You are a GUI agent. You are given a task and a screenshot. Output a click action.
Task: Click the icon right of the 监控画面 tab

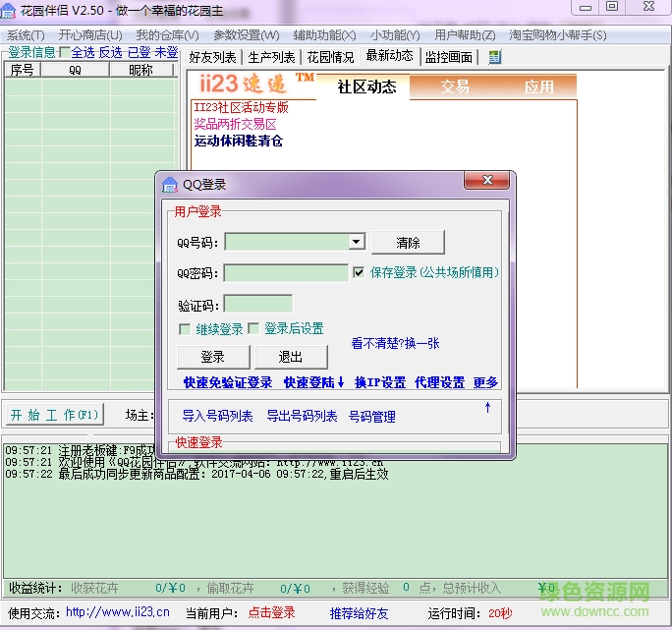coord(494,57)
